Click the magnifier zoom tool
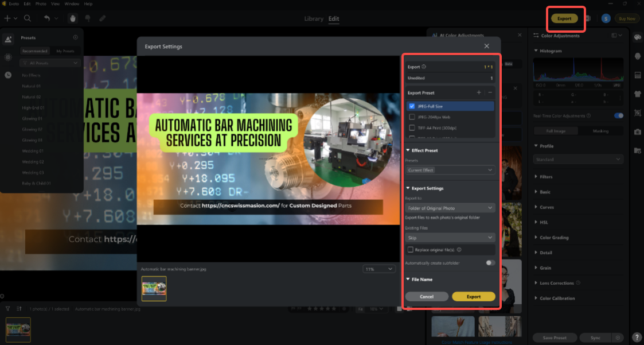 coord(28,18)
